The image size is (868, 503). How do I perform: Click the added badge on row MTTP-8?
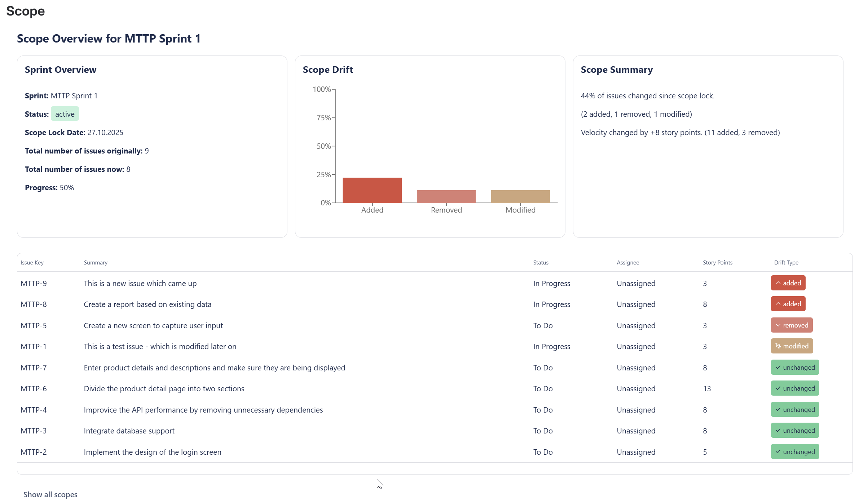pyautogui.click(x=788, y=304)
